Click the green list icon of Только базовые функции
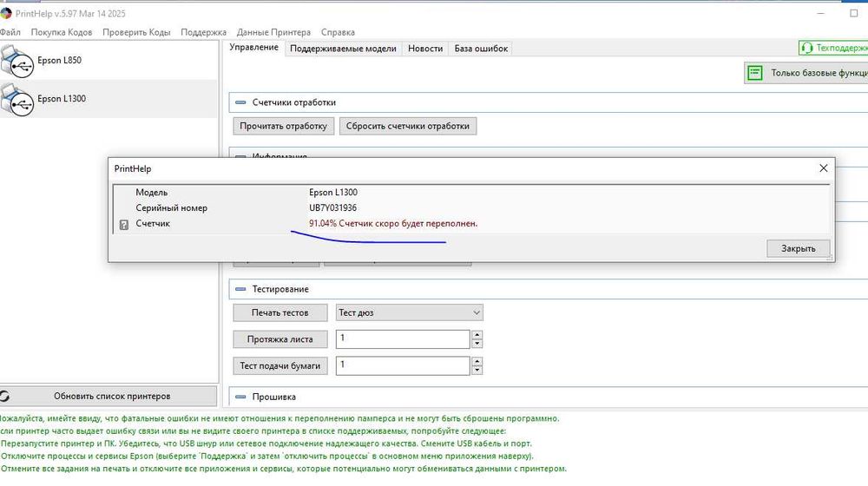Image resolution: width=868 pixels, height=486 pixels. [x=755, y=73]
